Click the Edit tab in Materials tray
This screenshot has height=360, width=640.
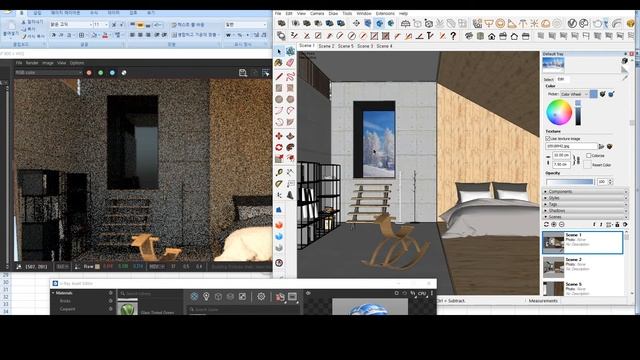coord(562,79)
